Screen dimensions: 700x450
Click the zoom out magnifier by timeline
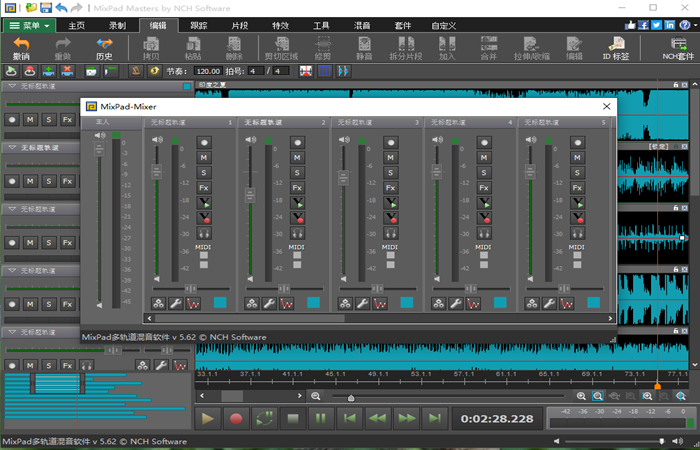click(316, 396)
